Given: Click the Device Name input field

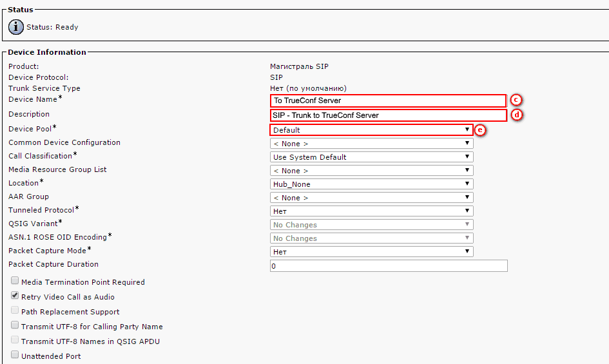Looking at the screenshot, I should [x=389, y=101].
